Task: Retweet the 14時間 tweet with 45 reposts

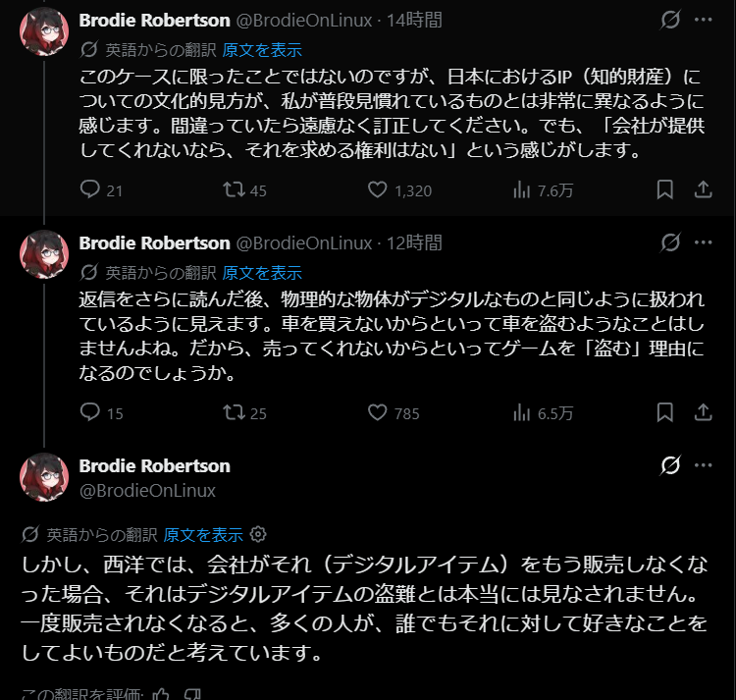Action: [235, 189]
